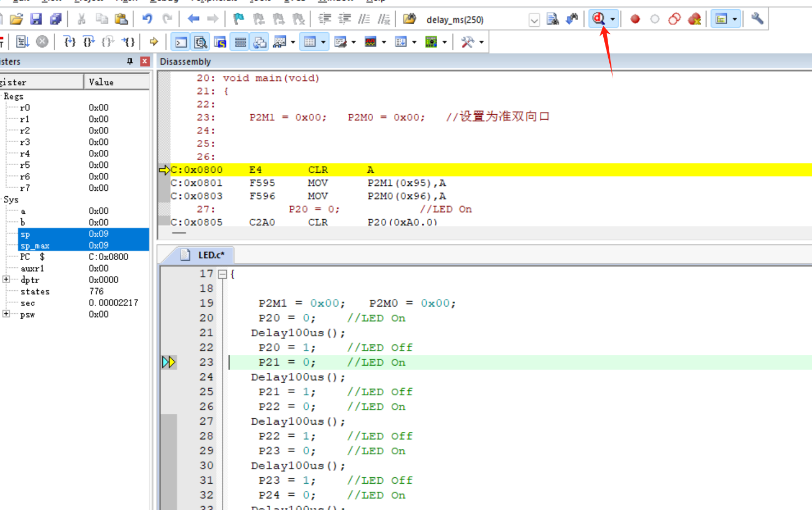Expand the dptr register tree node
812x510 pixels.
(6, 279)
